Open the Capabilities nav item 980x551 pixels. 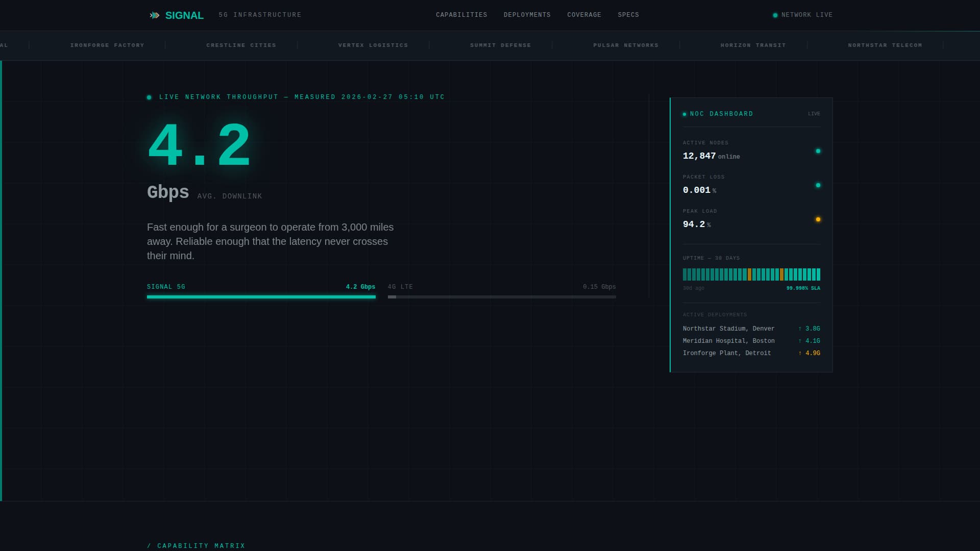point(461,15)
